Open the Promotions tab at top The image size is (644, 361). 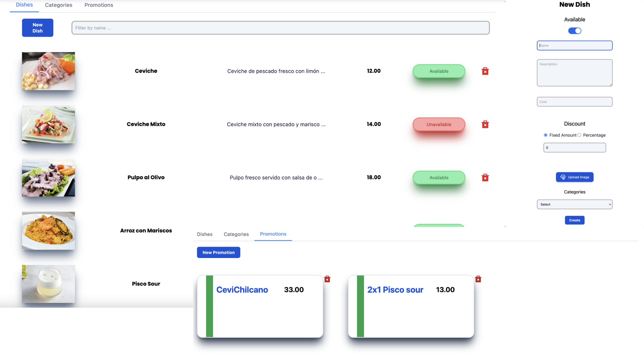click(99, 5)
